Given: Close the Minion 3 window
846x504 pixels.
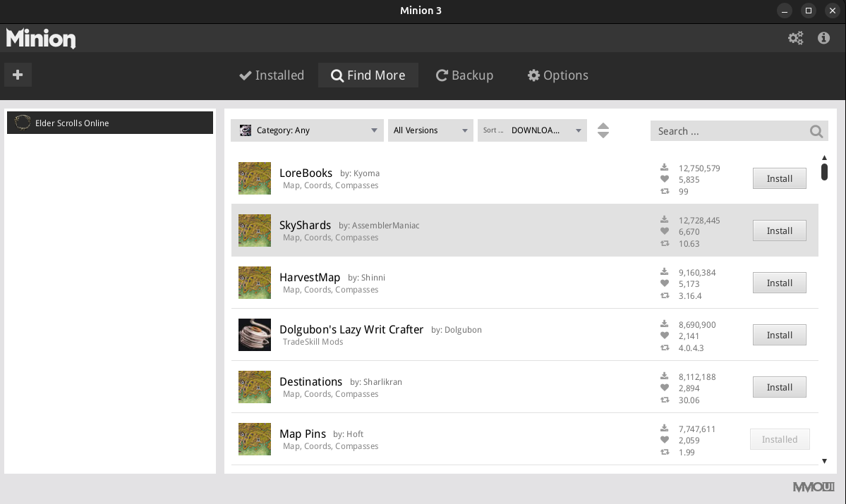Looking at the screenshot, I should coord(832,11).
